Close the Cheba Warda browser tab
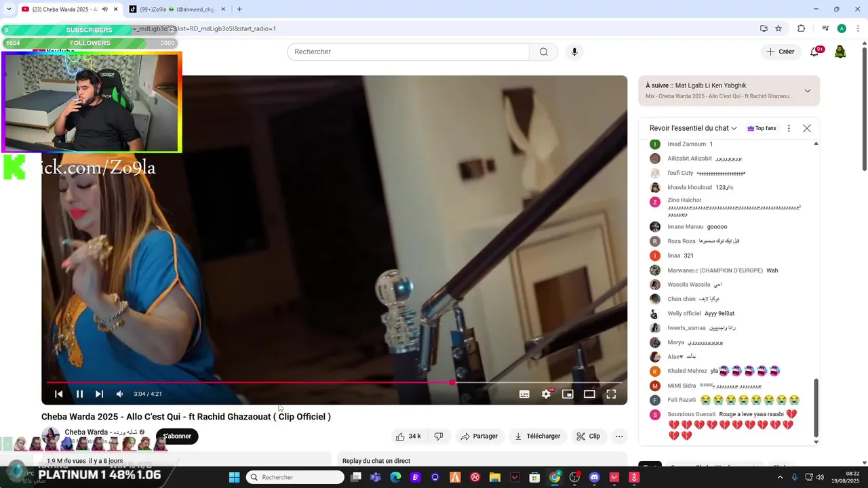This screenshot has height=488, width=868. [x=115, y=9]
